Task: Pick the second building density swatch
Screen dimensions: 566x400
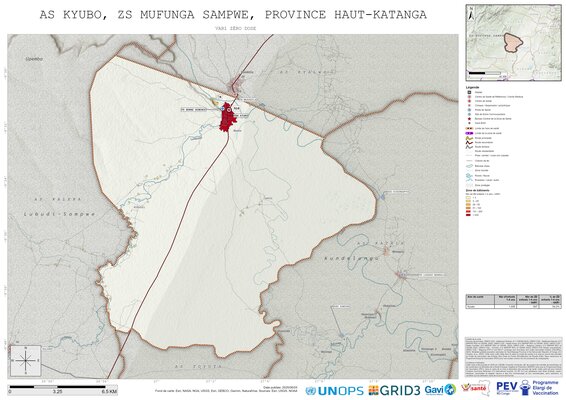Action: 469,201
